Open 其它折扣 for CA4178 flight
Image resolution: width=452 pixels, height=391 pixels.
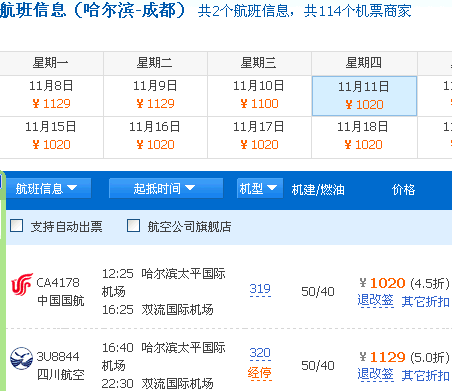[x=425, y=301]
